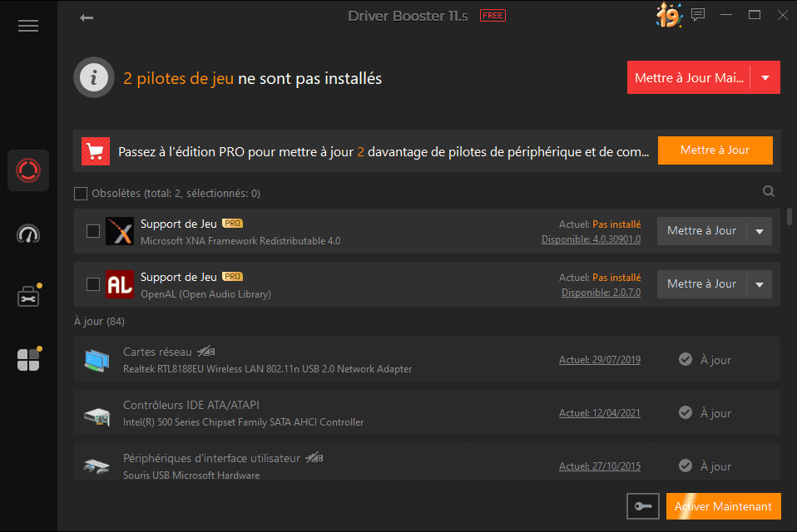Viewport: 797px width, 532px height.
Task: Click the 'À jour (84)' section header
Action: point(99,322)
